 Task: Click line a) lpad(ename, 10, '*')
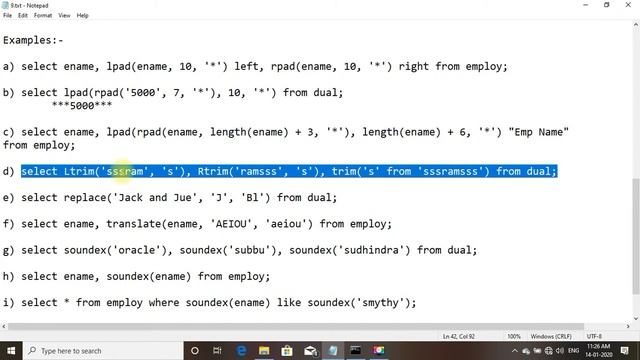point(255,66)
